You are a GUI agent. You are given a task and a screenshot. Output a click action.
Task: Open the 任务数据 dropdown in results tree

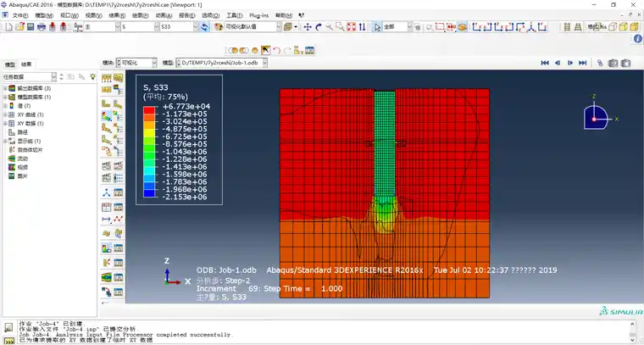coord(29,77)
